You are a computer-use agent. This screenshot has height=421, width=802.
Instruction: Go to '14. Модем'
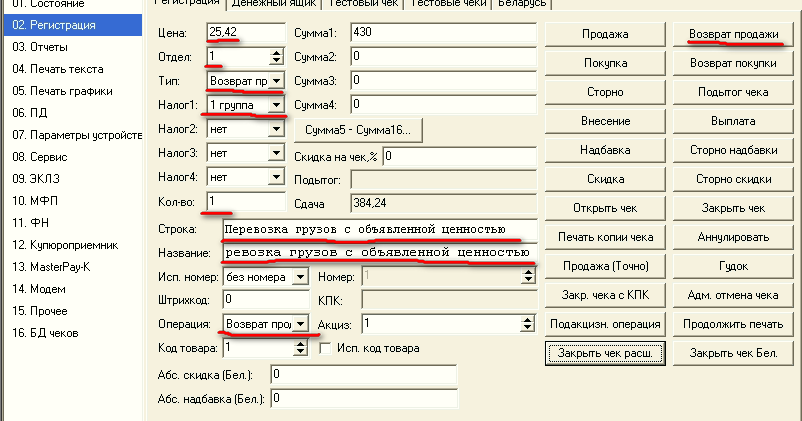(x=73, y=289)
